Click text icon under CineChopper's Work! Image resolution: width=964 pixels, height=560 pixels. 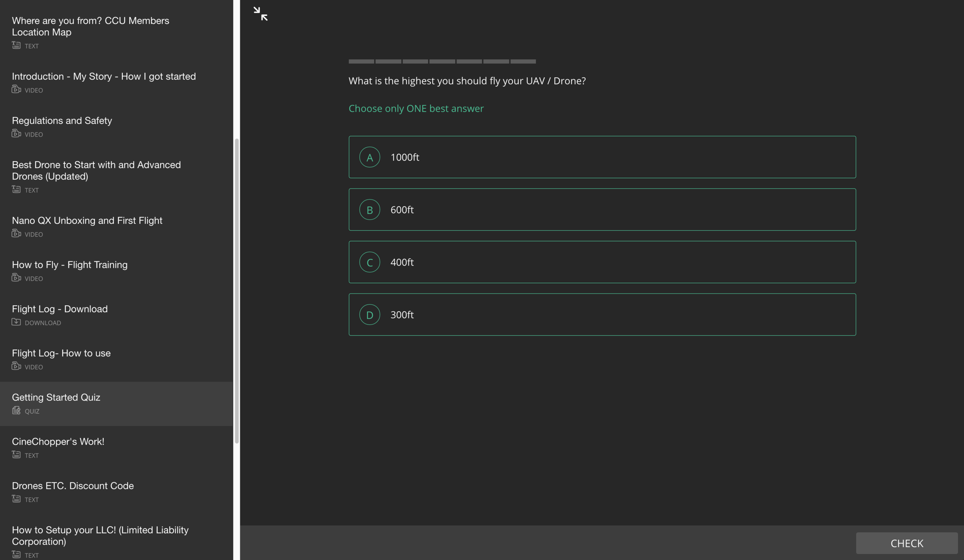(x=16, y=454)
